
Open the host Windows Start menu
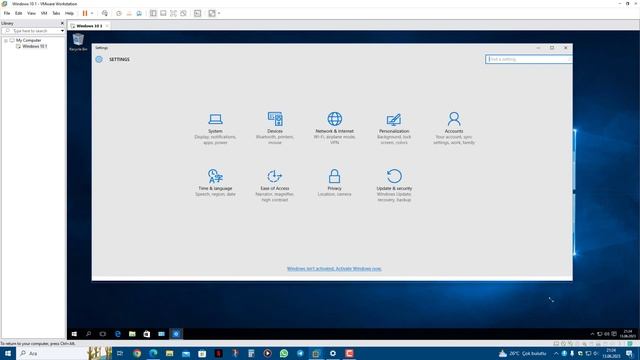(x=8, y=353)
